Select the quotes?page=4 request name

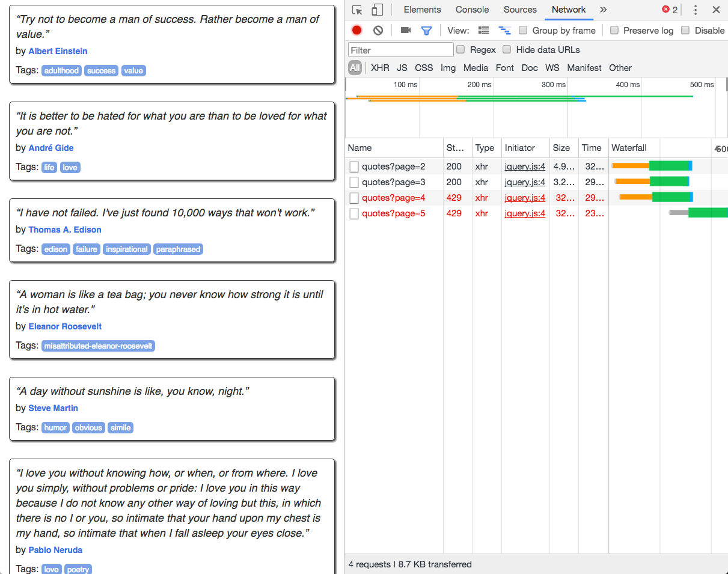393,198
